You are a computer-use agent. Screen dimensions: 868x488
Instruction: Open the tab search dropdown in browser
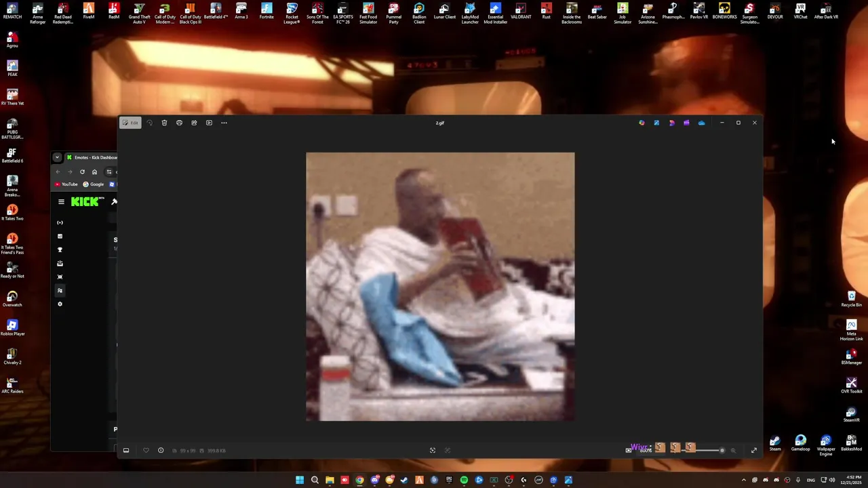point(57,157)
